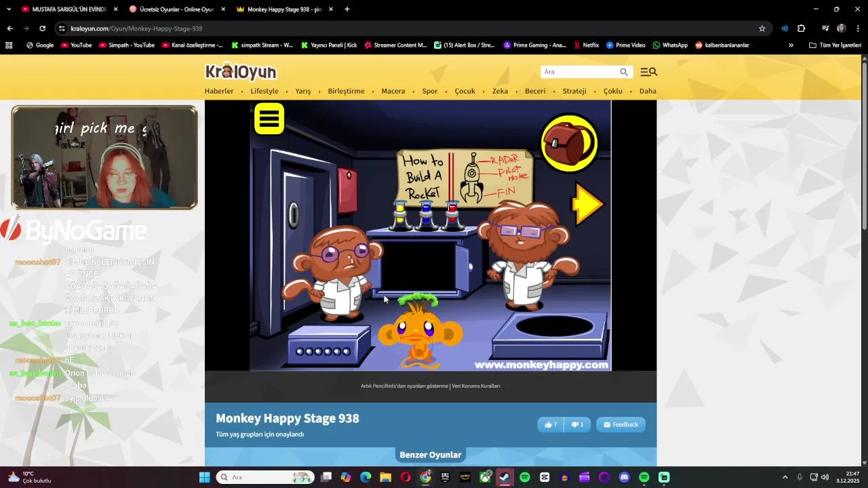Image resolution: width=868 pixels, height=488 pixels.
Task: Open Yayıncı Paneli Kick bookmark
Action: (x=328, y=45)
